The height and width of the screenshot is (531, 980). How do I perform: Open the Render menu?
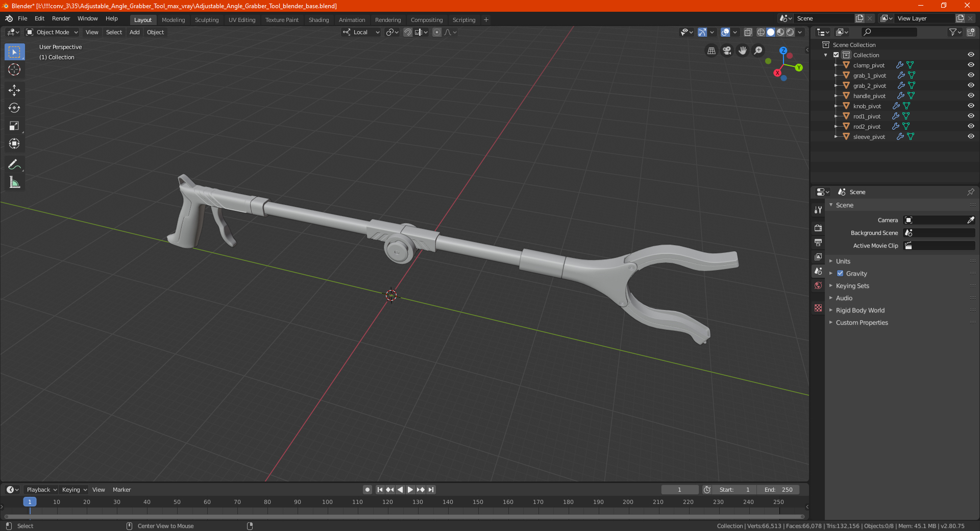[61, 18]
